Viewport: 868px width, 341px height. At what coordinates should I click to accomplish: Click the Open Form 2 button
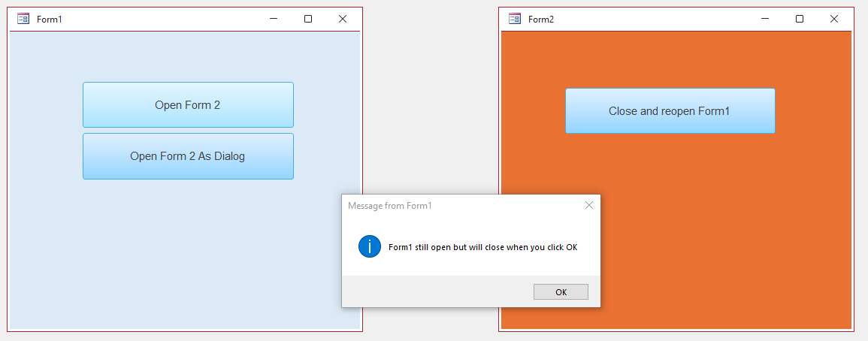(x=188, y=104)
